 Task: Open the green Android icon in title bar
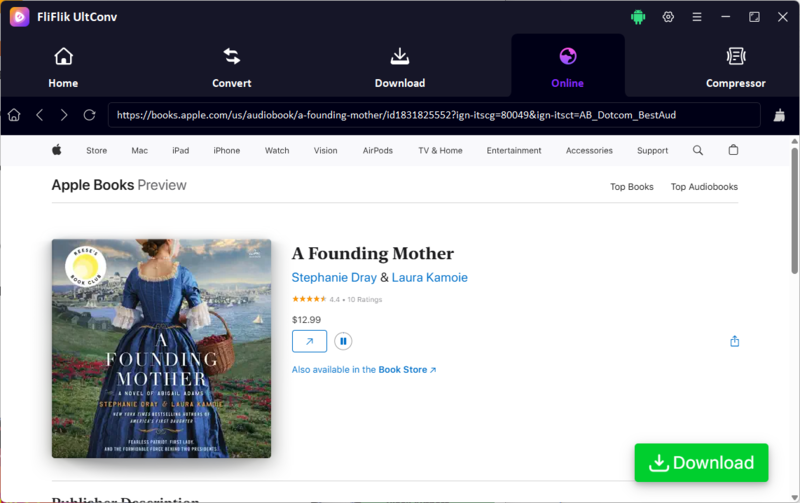(x=638, y=17)
